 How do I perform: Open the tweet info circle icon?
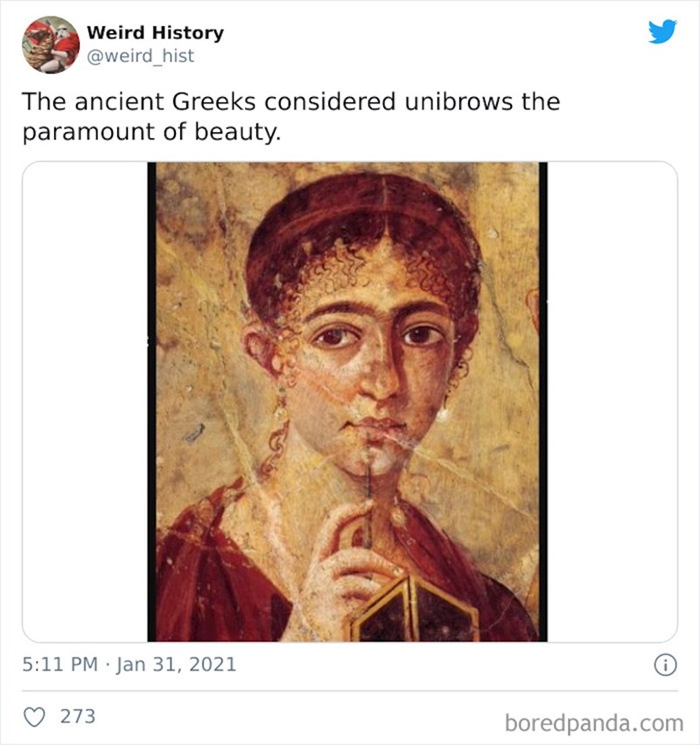pyautogui.click(x=664, y=665)
